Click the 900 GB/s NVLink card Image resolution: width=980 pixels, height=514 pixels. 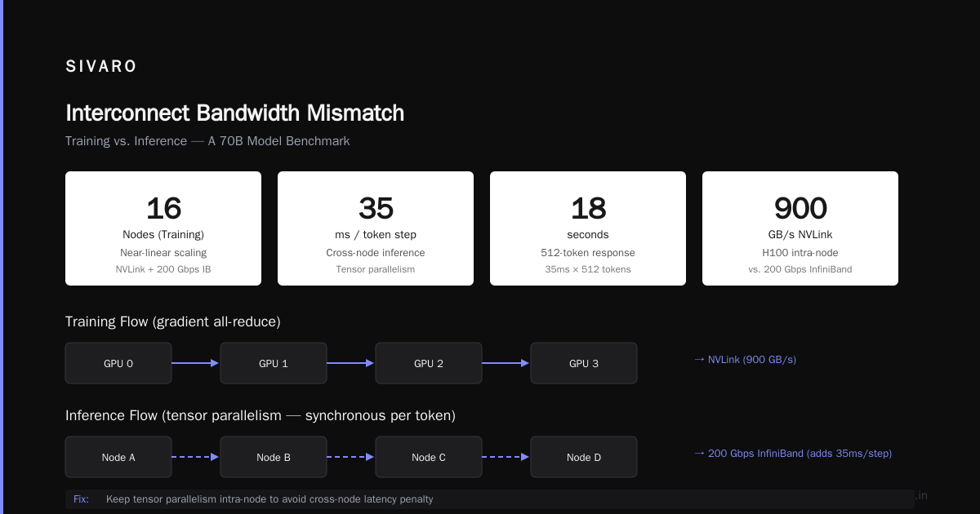click(x=800, y=228)
